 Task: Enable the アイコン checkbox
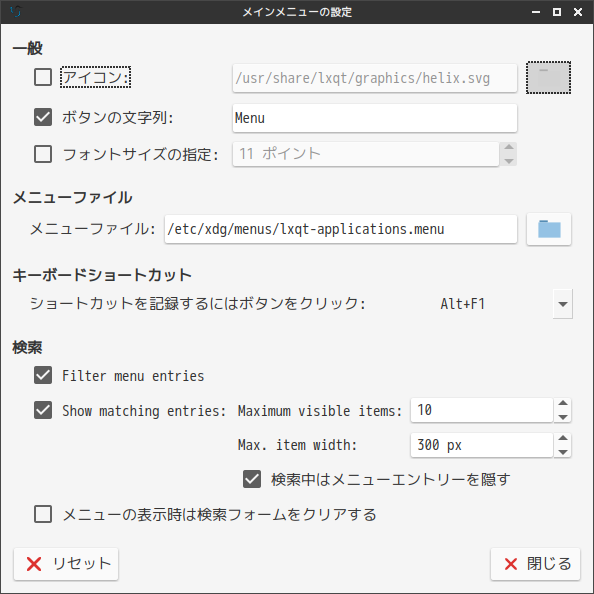click(x=43, y=77)
